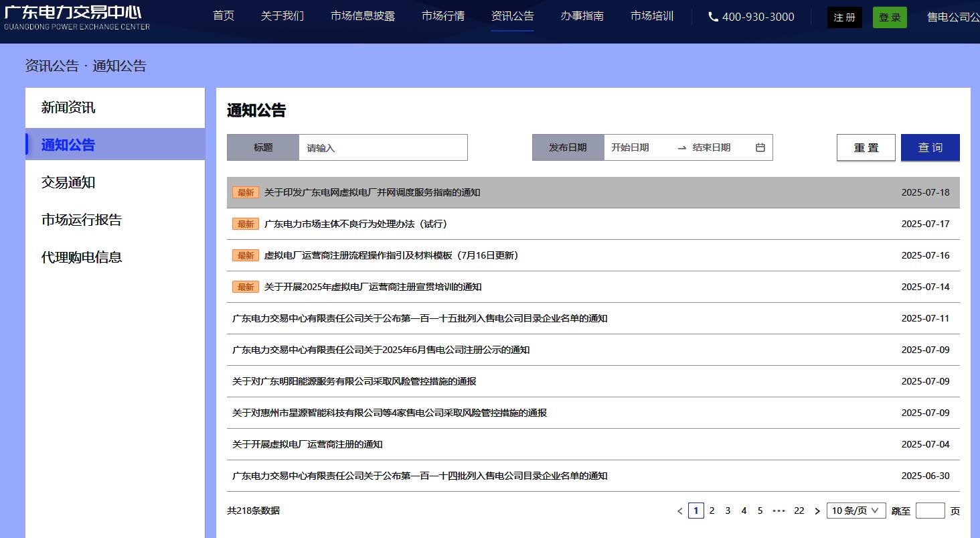Focus the 跳至 page number input

[930, 511]
